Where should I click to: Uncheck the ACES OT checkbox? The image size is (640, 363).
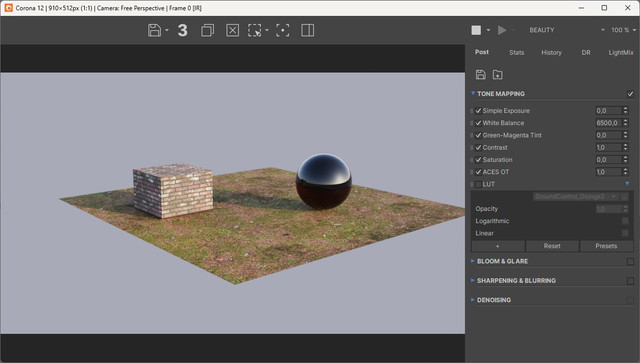pos(478,172)
